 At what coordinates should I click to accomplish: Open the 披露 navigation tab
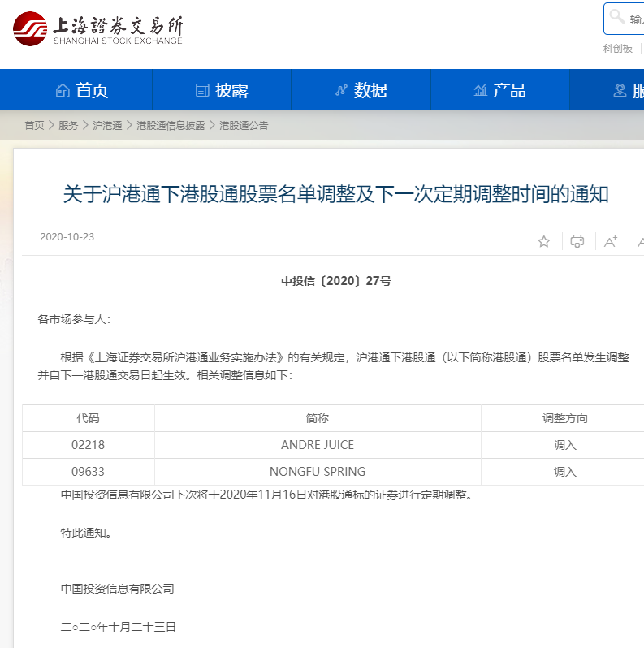click(222, 90)
